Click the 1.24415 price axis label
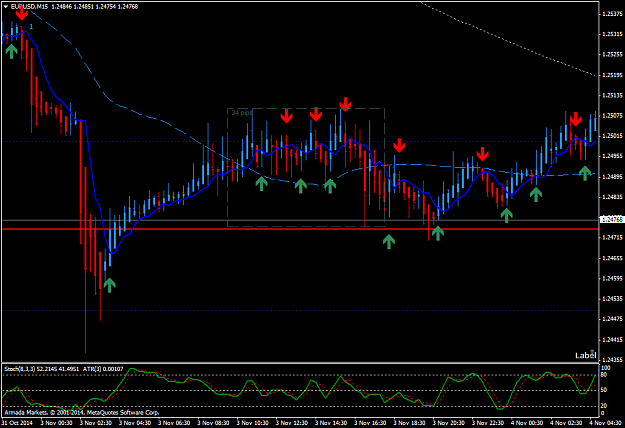625x428 pixels. point(612,340)
